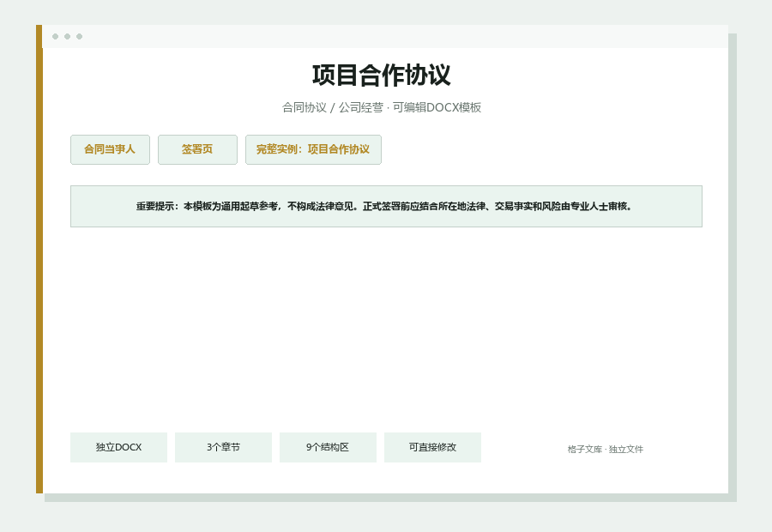Click the 3个章节 badge
This screenshot has width=772, height=532.
223,447
